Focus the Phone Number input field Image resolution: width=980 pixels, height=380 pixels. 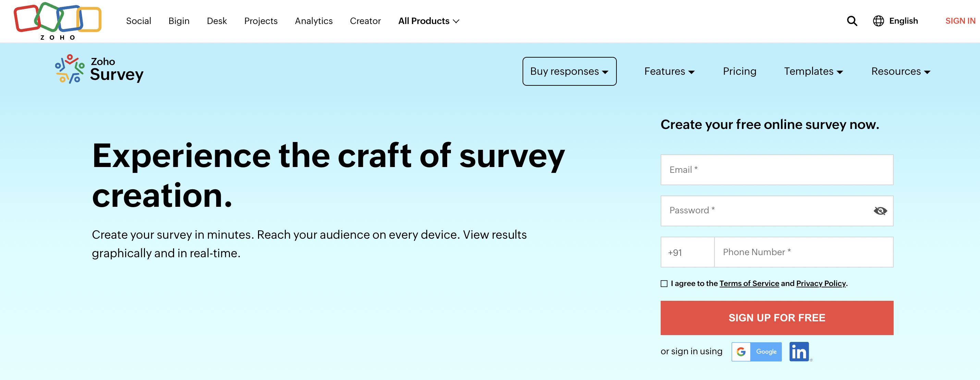pyautogui.click(x=804, y=252)
